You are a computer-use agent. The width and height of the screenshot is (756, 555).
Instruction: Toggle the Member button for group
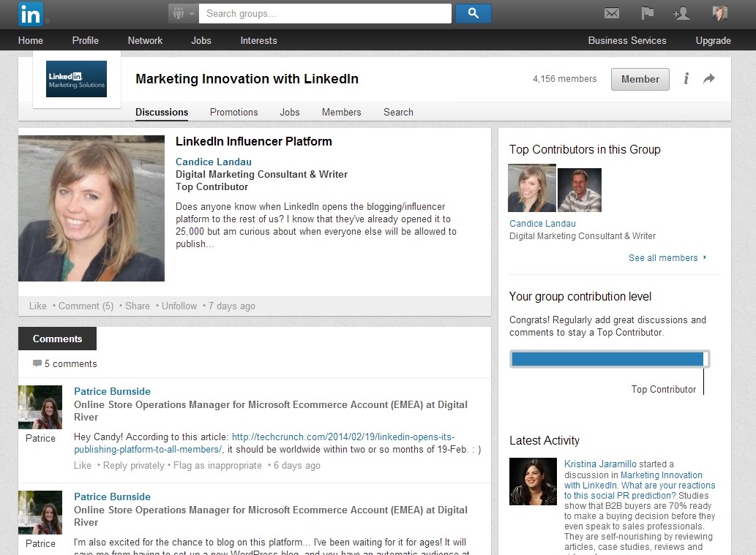click(x=640, y=79)
